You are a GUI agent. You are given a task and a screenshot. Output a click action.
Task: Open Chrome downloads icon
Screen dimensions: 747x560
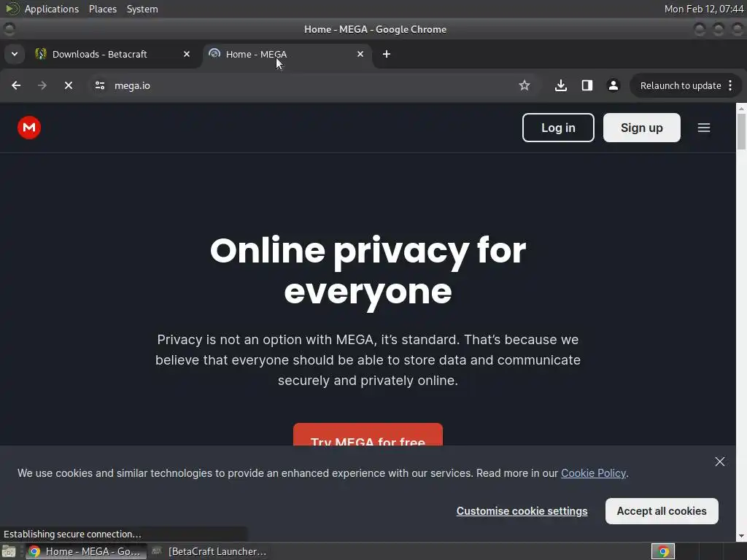click(561, 85)
